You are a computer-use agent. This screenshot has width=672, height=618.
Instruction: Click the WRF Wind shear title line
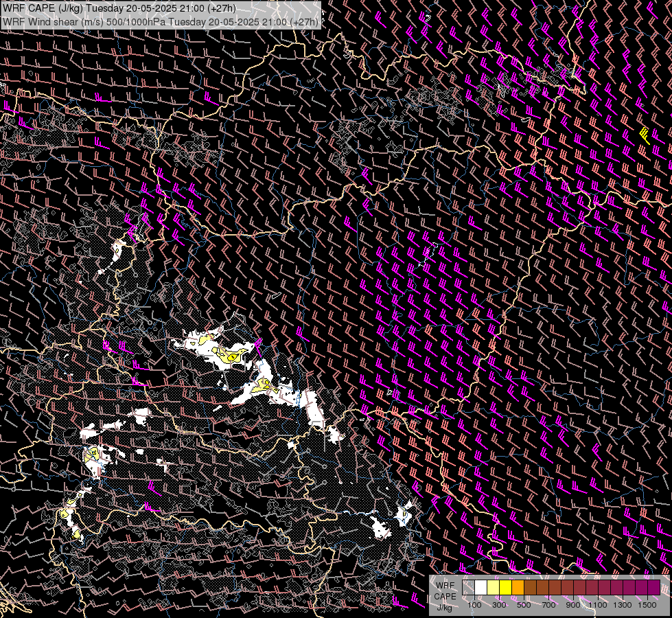(161, 22)
